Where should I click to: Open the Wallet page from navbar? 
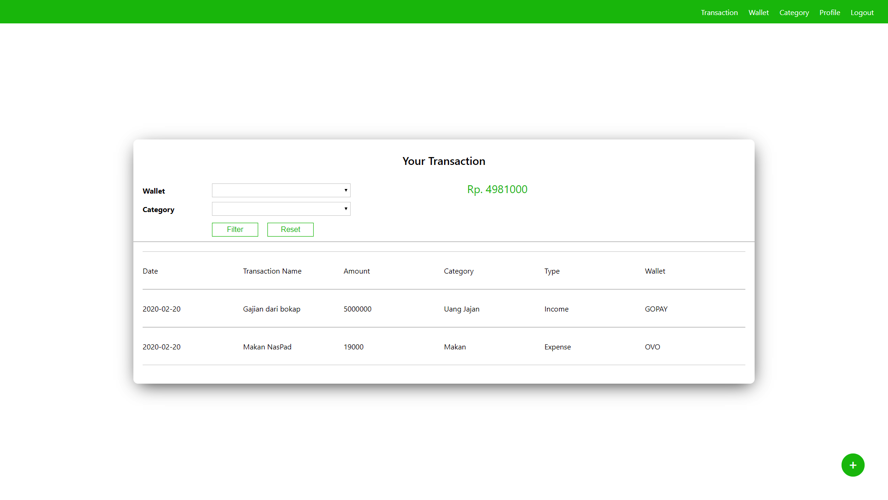(758, 13)
